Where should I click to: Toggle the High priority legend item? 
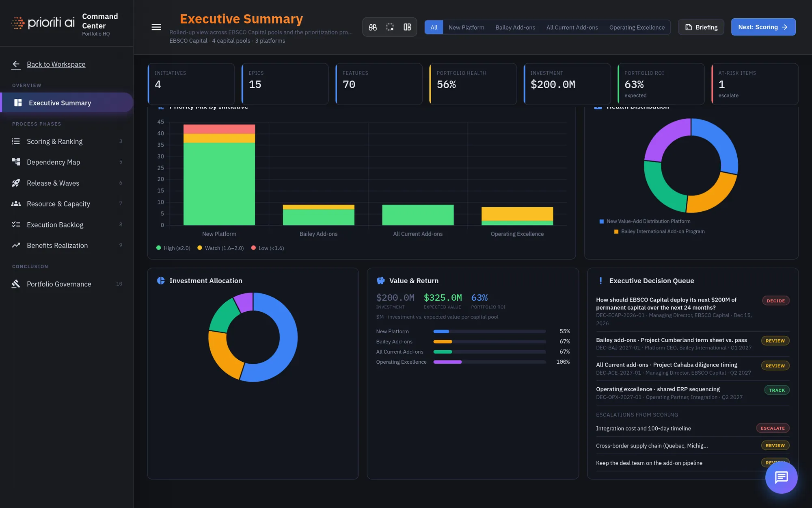pyautogui.click(x=173, y=248)
